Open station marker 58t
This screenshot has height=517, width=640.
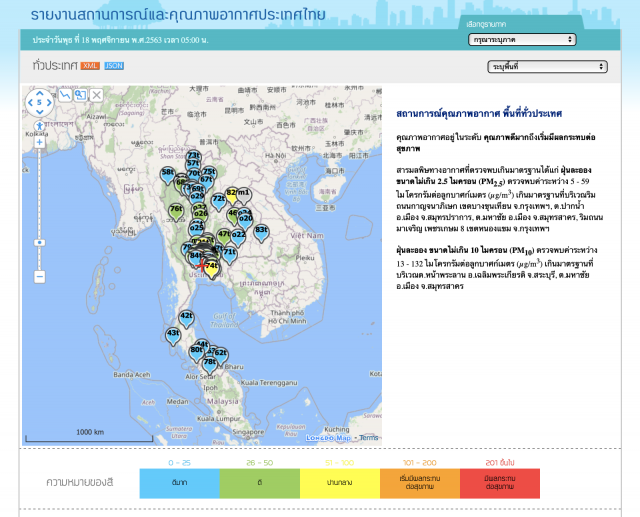coord(167,175)
